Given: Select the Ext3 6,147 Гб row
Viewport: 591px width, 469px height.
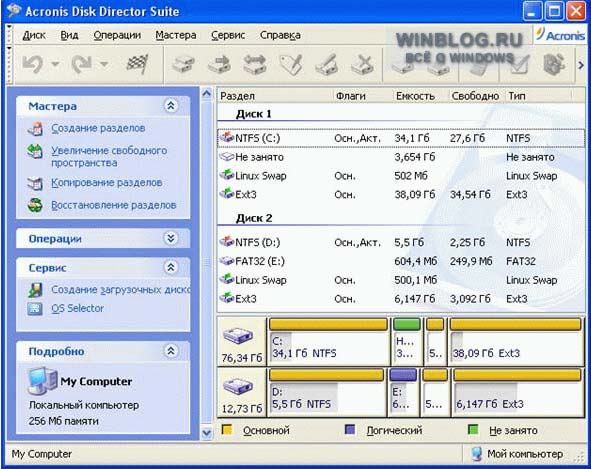Looking at the screenshot, I should coord(401,299).
